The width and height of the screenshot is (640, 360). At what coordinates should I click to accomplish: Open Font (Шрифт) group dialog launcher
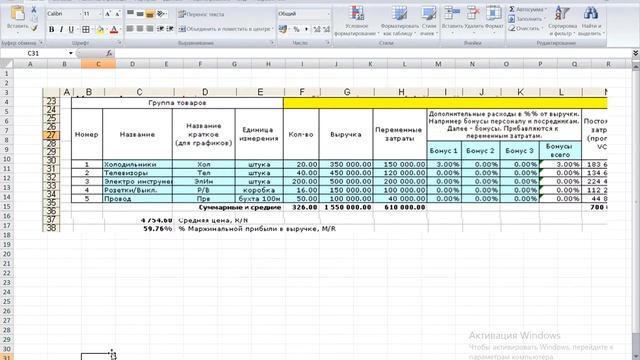tap(120, 43)
